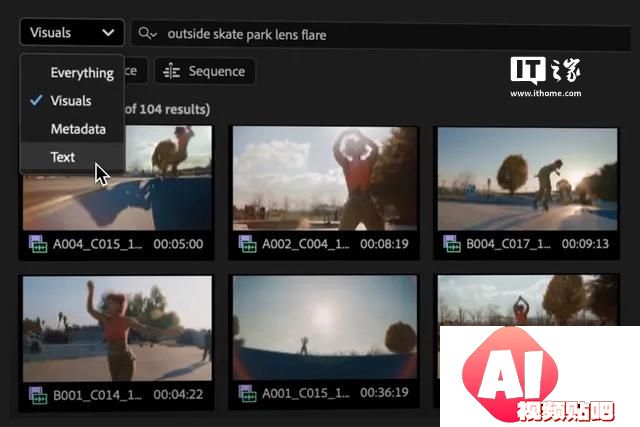The image size is (640, 427).
Task: Select the A002_C004 clip thumbnail
Action: 324,179
